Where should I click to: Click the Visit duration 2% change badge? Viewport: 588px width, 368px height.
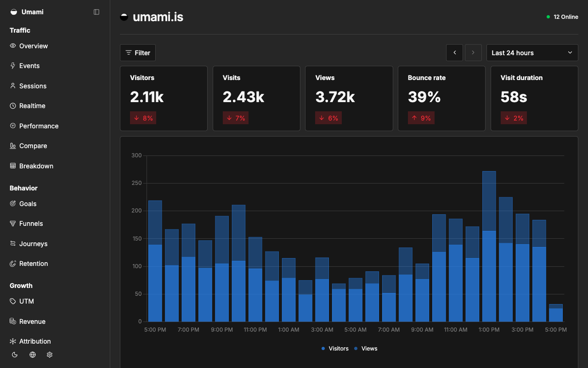[514, 118]
